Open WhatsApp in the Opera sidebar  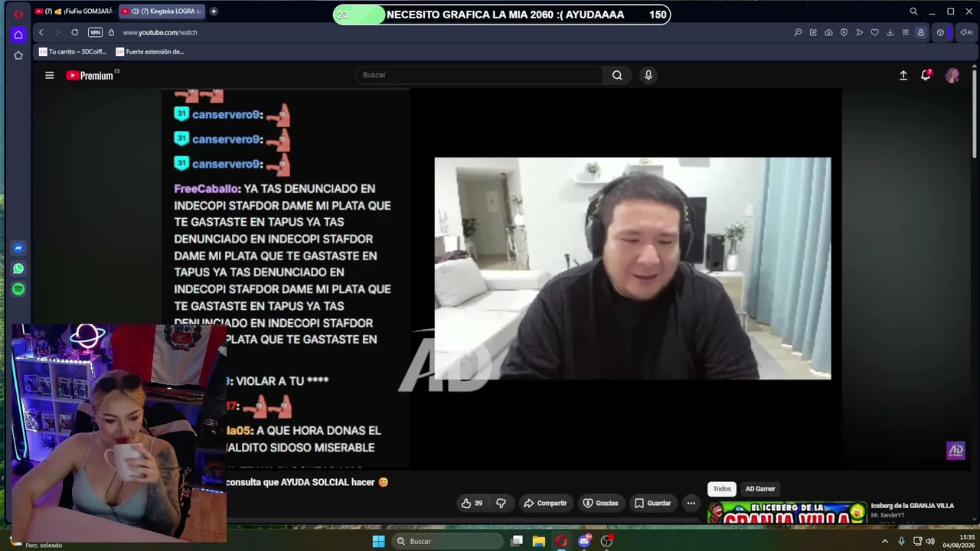tap(18, 269)
